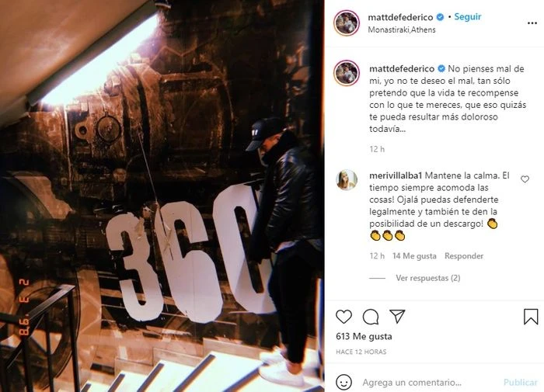This screenshot has height=392, width=544.
Task: Share post via paper plane icon
Action: [397, 316]
